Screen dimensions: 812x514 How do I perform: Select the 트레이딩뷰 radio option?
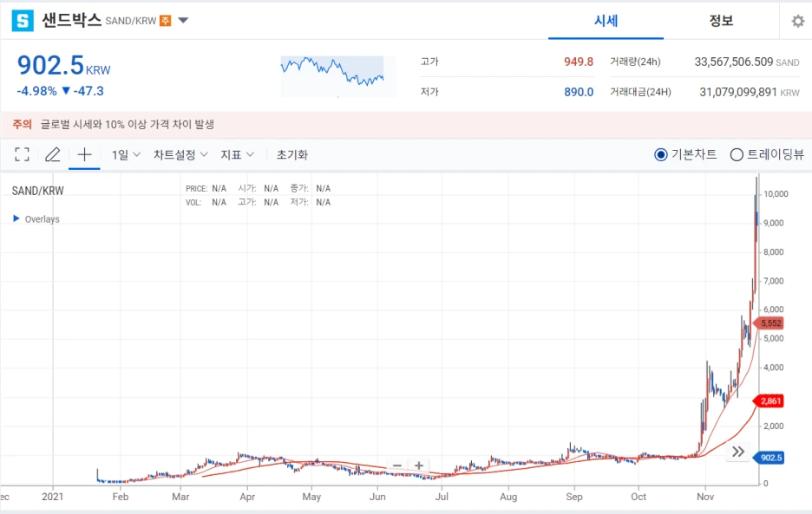coord(767,154)
